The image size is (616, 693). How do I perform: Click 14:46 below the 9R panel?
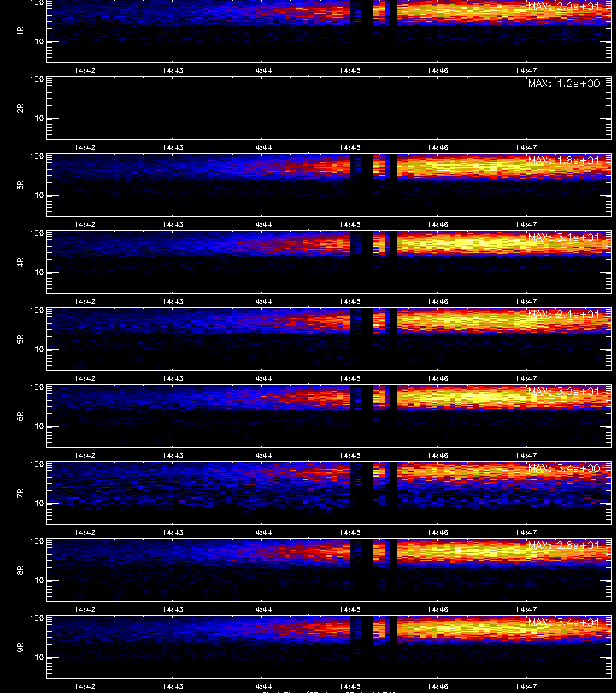coord(437,686)
